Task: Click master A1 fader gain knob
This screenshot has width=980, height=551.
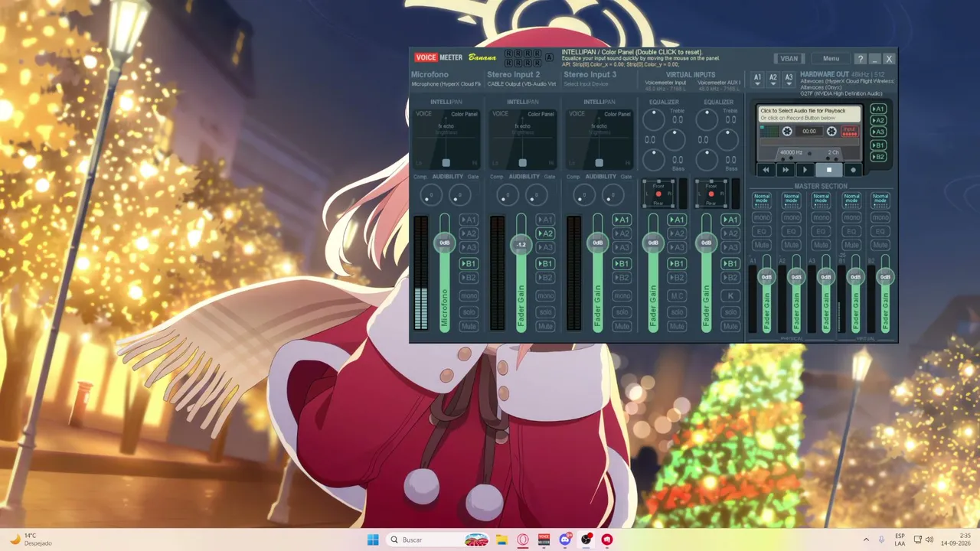Action: 766,277
